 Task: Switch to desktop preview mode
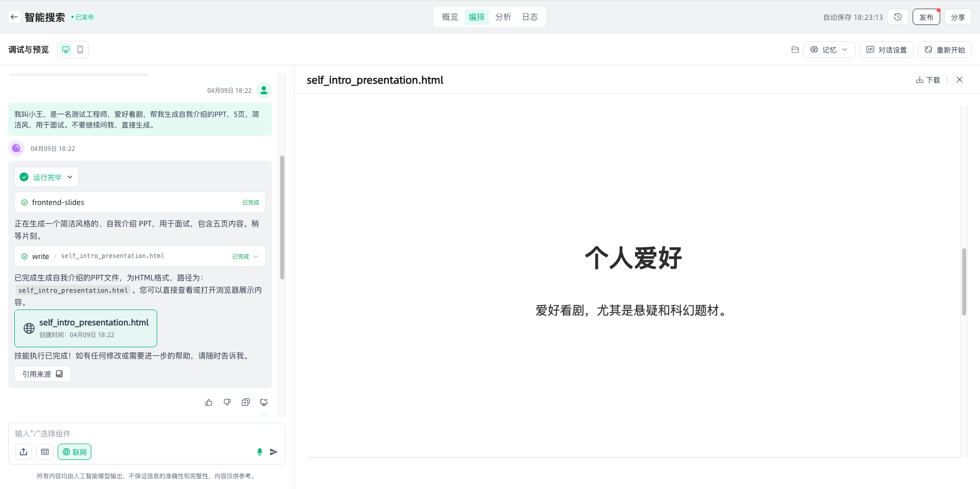point(66,49)
